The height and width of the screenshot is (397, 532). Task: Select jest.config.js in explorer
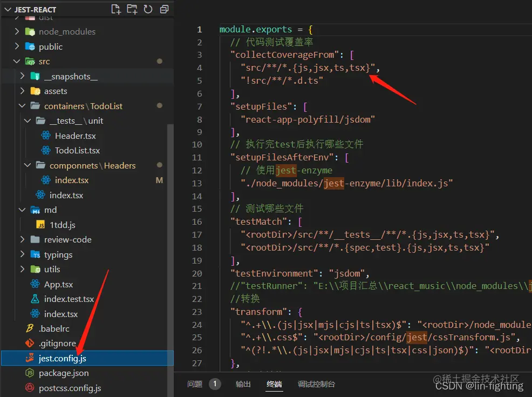(x=87, y=358)
